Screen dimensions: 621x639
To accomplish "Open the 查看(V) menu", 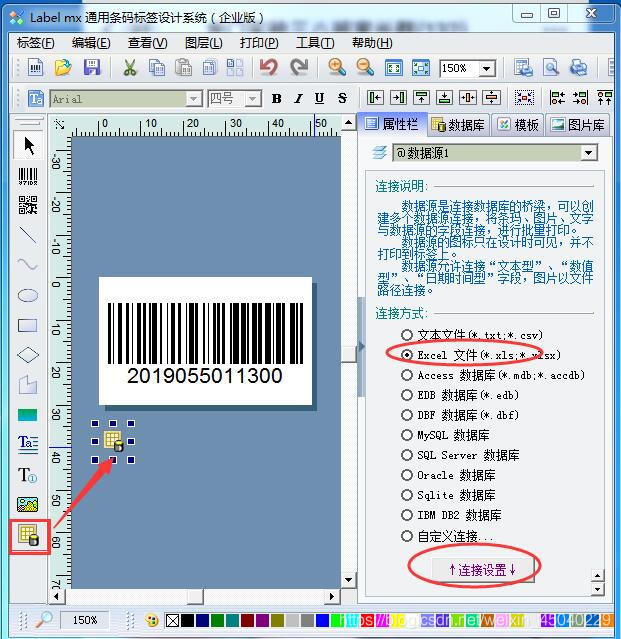I will pyautogui.click(x=148, y=43).
